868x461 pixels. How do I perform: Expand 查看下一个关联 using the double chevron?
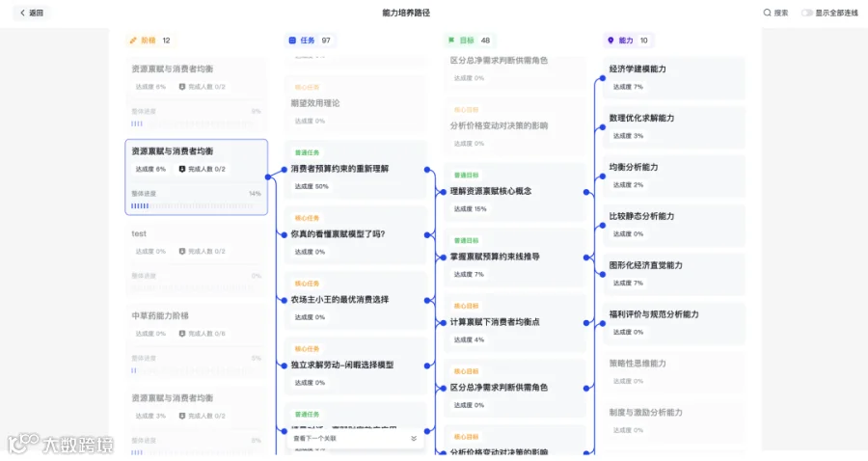pos(414,438)
